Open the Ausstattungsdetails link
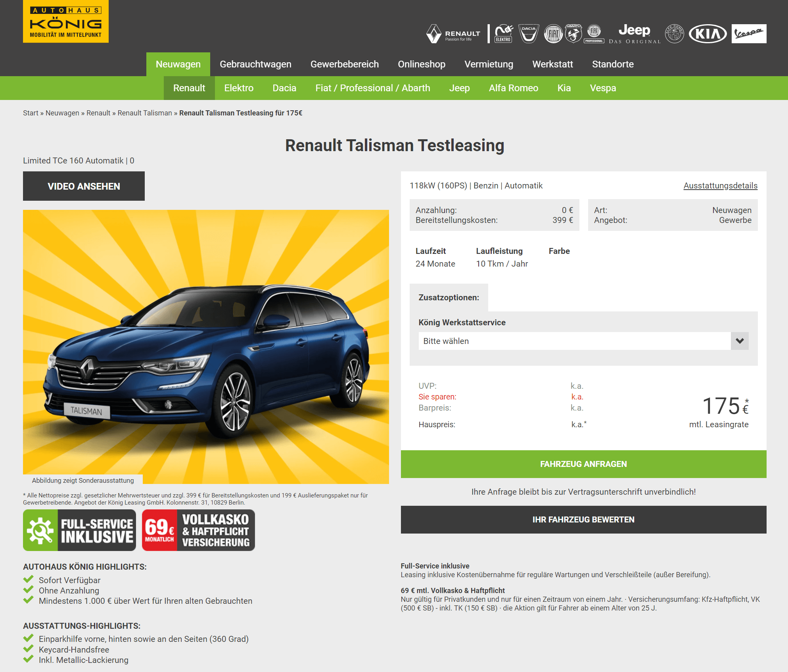The height and width of the screenshot is (672, 788). point(720,186)
